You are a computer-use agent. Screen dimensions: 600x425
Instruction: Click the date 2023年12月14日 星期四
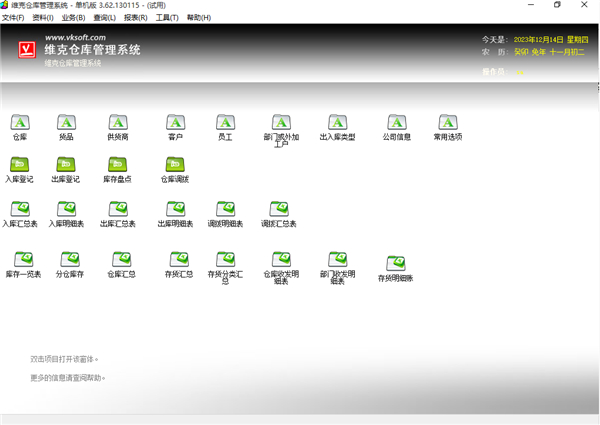[551, 39]
